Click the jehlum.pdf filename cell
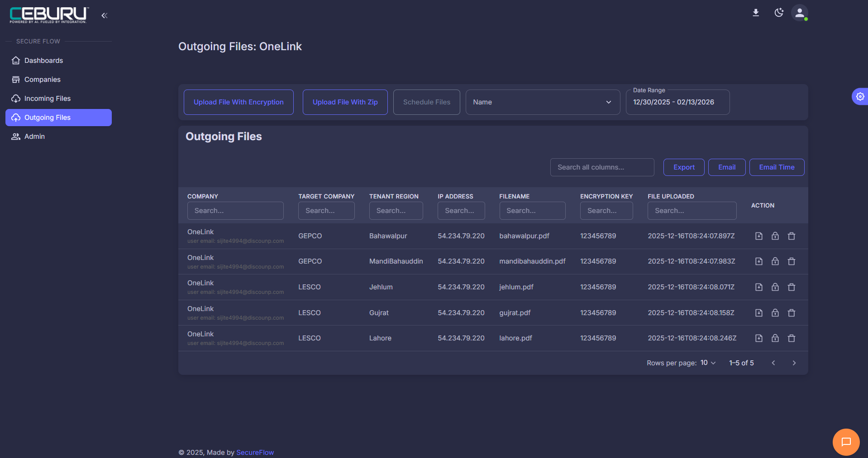 click(516, 287)
